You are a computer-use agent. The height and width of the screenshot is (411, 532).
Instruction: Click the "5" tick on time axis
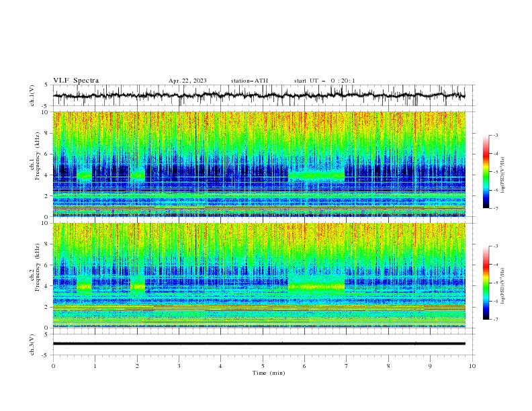click(263, 366)
